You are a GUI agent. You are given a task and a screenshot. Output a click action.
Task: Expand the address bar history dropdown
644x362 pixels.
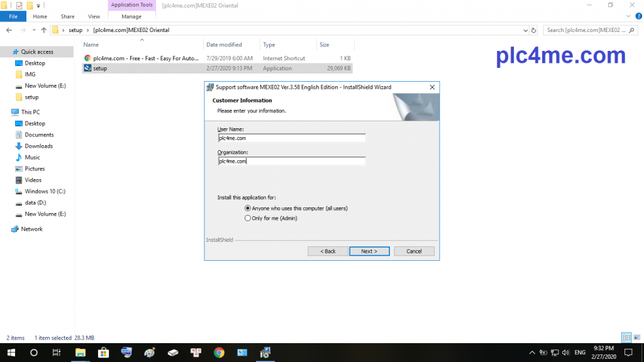[x=526, y=30]
